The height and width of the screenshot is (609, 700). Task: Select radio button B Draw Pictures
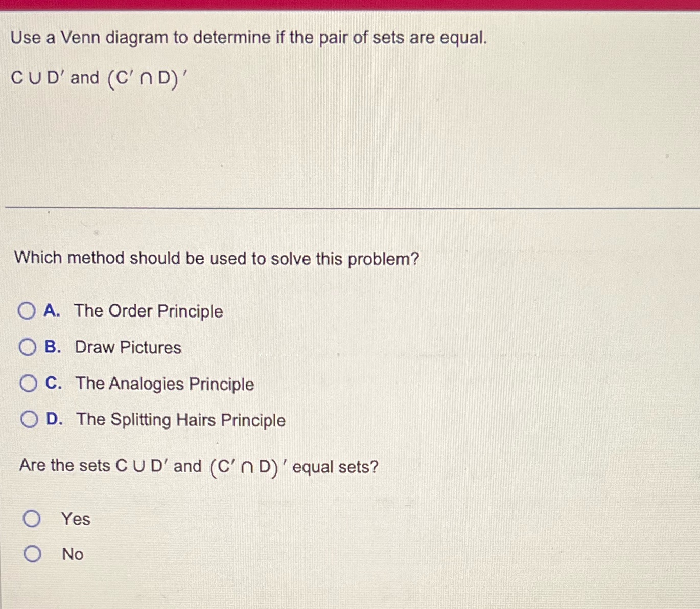(28, 347)
